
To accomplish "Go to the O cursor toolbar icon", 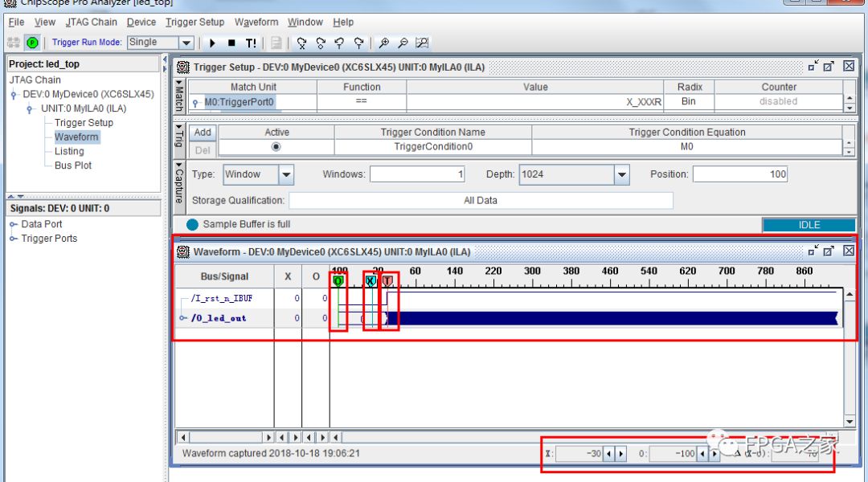I will point(321,43).
